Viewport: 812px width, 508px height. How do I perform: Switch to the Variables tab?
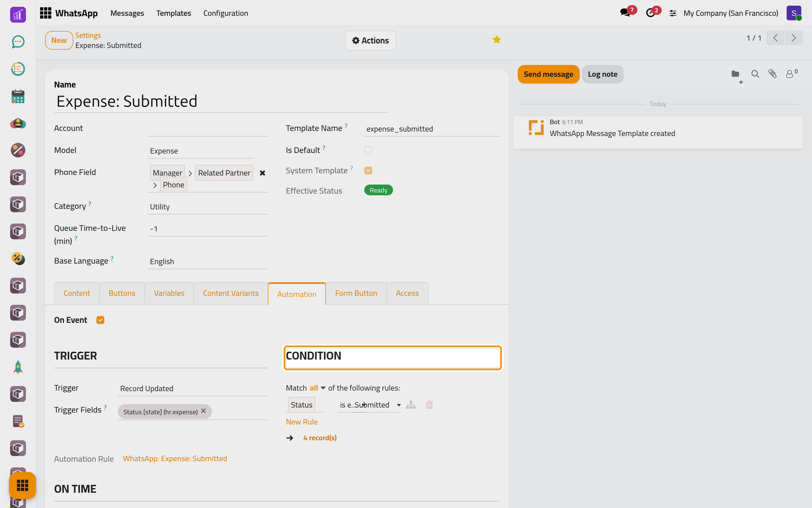tap(169, 293)
